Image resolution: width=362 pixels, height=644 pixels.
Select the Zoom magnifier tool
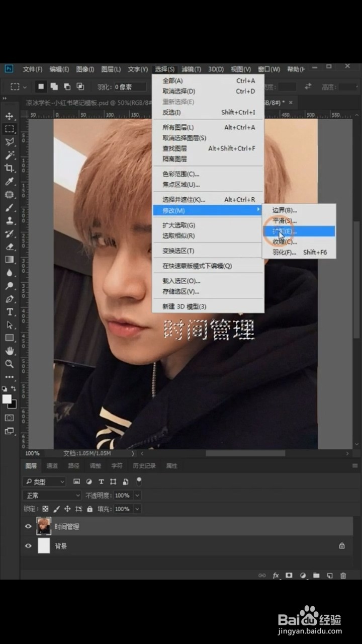tap(10, 364)
